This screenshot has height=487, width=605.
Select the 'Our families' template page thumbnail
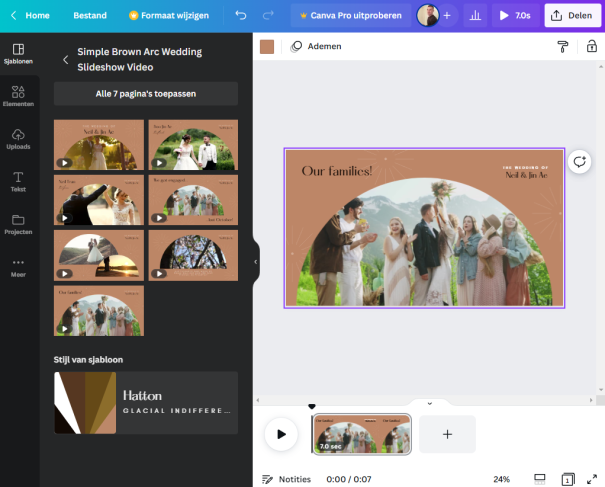coord(99,311)
